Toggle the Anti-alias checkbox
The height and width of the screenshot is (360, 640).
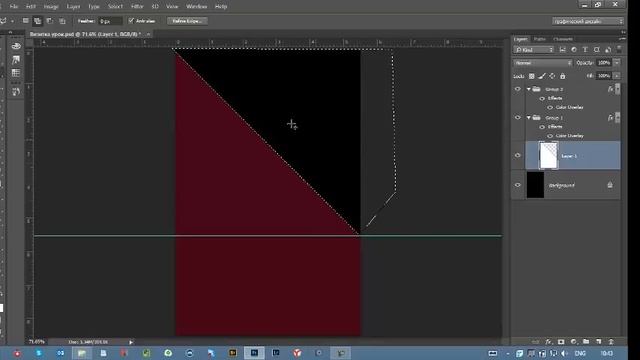131,21
